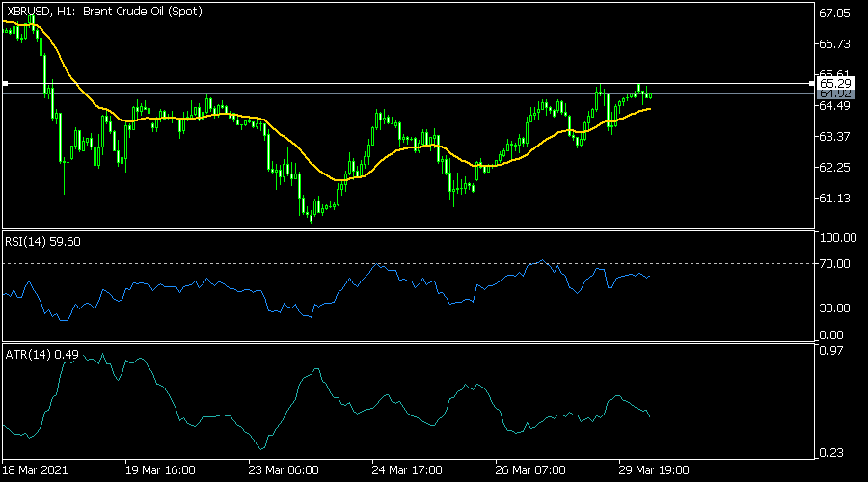Image resolution: width=868 pixels, height=482 pixels.
Task: Click the RSI 30.00 level axis label
Action: point(833,308)
